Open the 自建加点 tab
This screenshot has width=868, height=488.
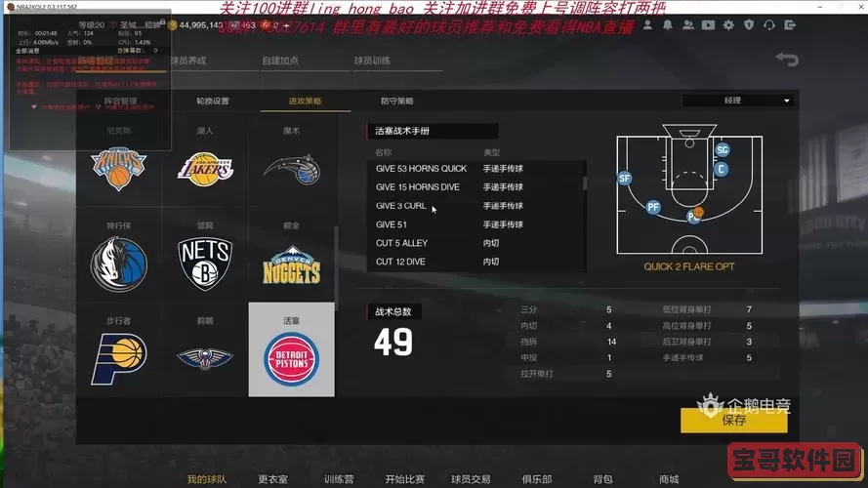coord(280,61)
